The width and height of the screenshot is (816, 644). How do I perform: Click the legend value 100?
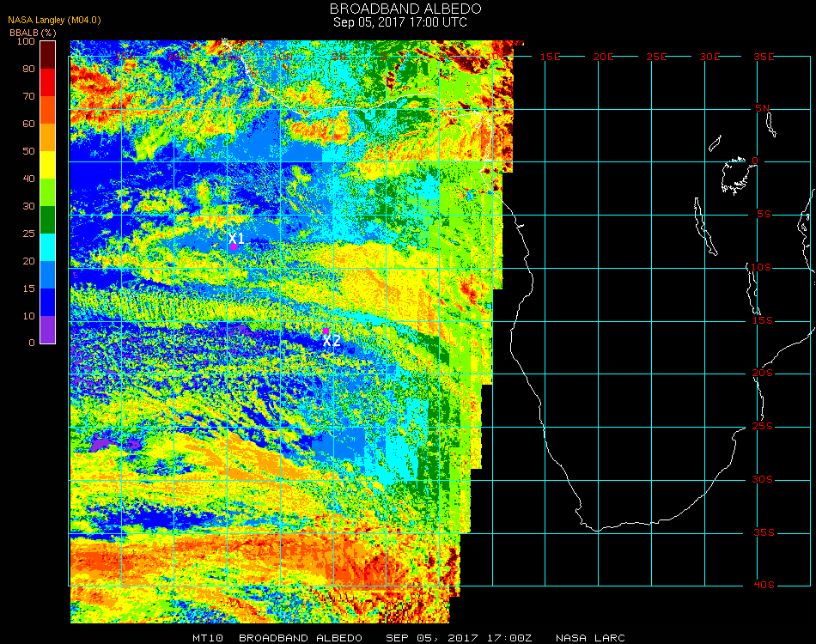coord(26,41)
